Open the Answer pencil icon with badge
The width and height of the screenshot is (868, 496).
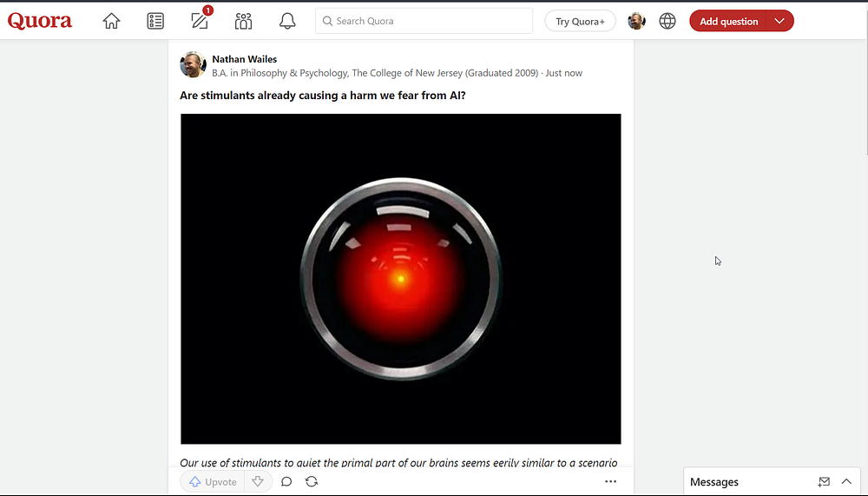[x=201, y=20]
